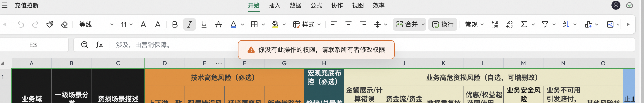Click the fx insert function icon
The height and width of the screenshot is (103, 644).
tap(99, 45)
